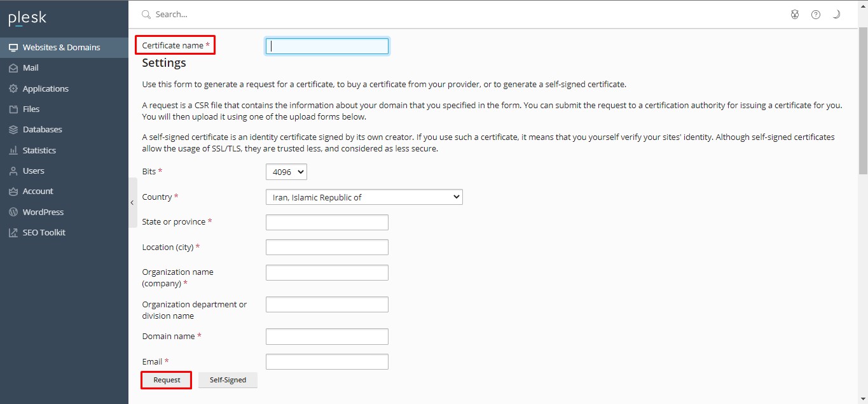Click the Websites & Domains monitor icon
The image size is (868, 404).
13,48
